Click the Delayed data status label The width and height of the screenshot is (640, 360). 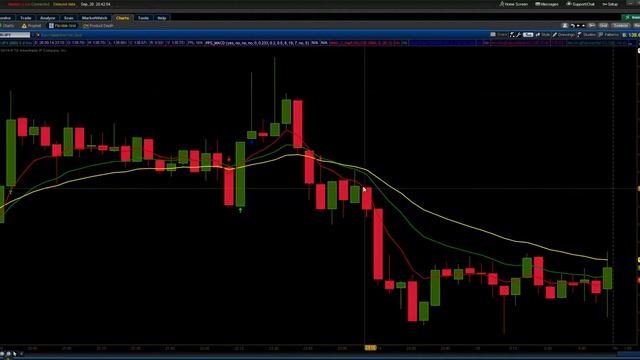[64, 4]
